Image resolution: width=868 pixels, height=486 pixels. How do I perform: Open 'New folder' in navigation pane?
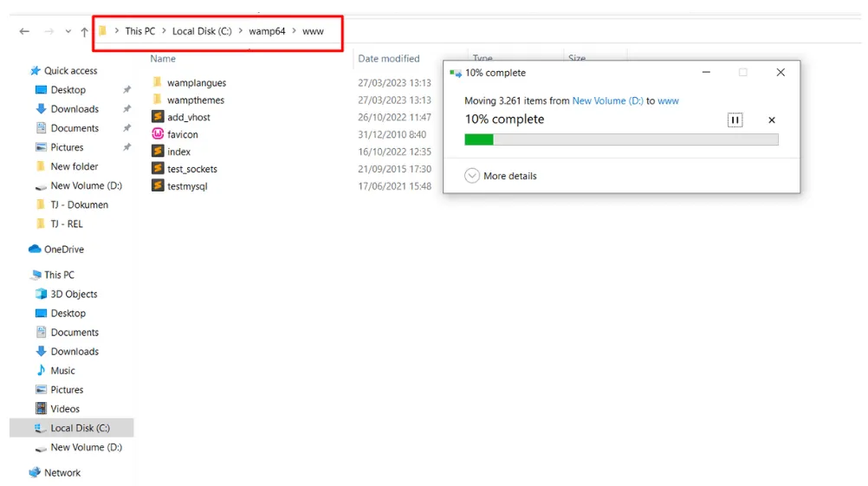[x=74, y=166]
